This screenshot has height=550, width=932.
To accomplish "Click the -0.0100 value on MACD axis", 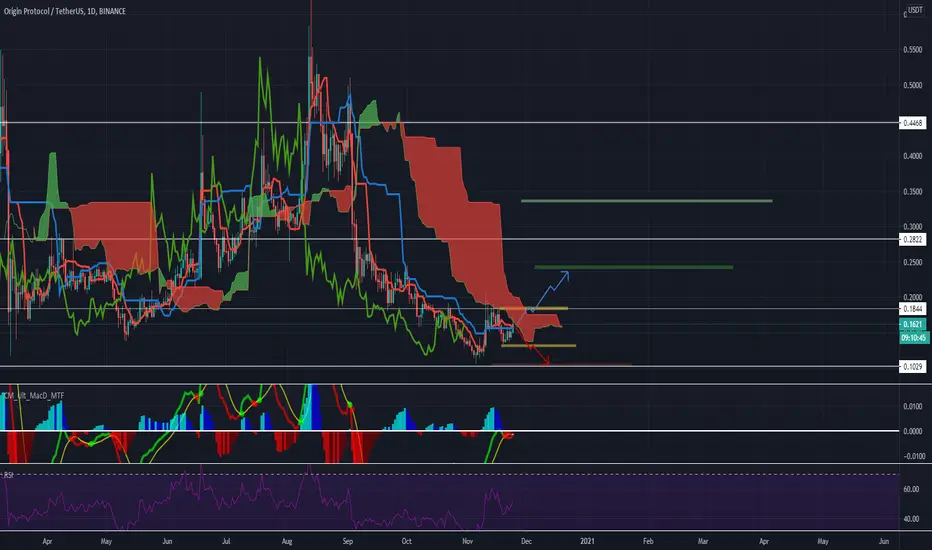I will 912,457.
